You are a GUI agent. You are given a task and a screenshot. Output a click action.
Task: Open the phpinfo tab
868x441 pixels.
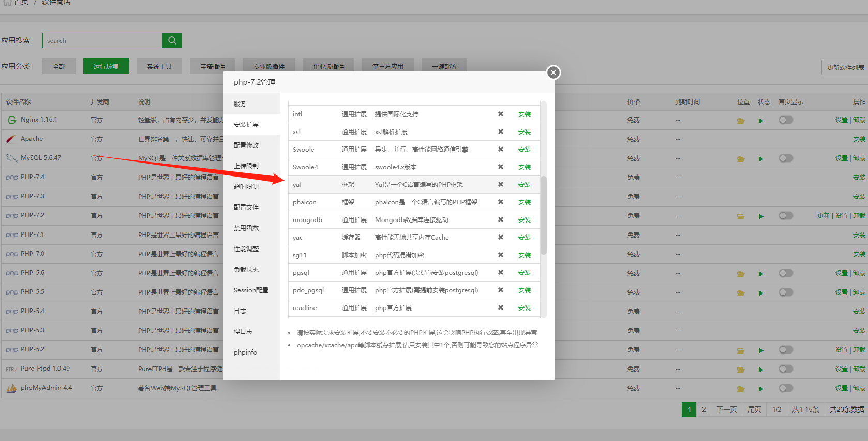[x=252, y=352]
